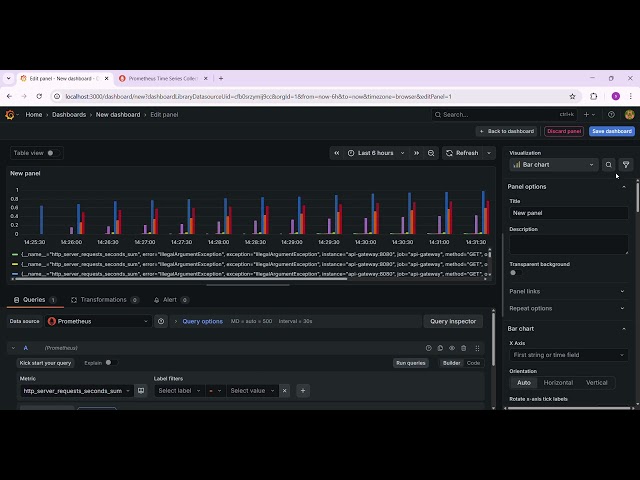Duplicate query A with copy icon
This screenshot has height=480, width=640.
440,348
